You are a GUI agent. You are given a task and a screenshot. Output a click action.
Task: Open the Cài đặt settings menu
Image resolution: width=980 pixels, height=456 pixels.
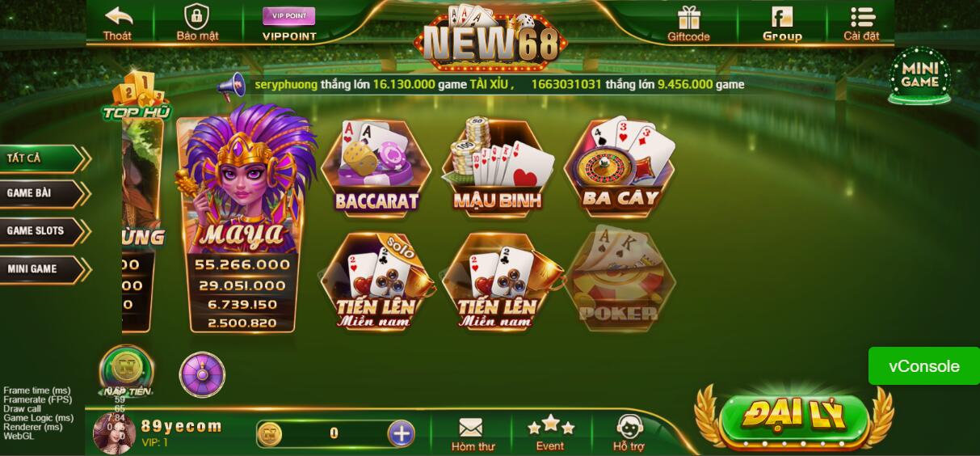(x=861, y=24)
